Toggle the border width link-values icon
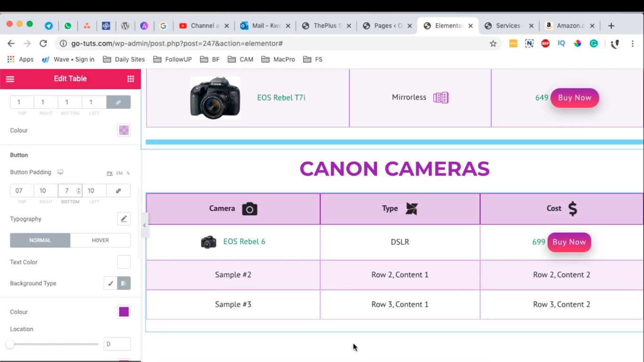The width and height of the screenshot is (644, 362). 118,102
